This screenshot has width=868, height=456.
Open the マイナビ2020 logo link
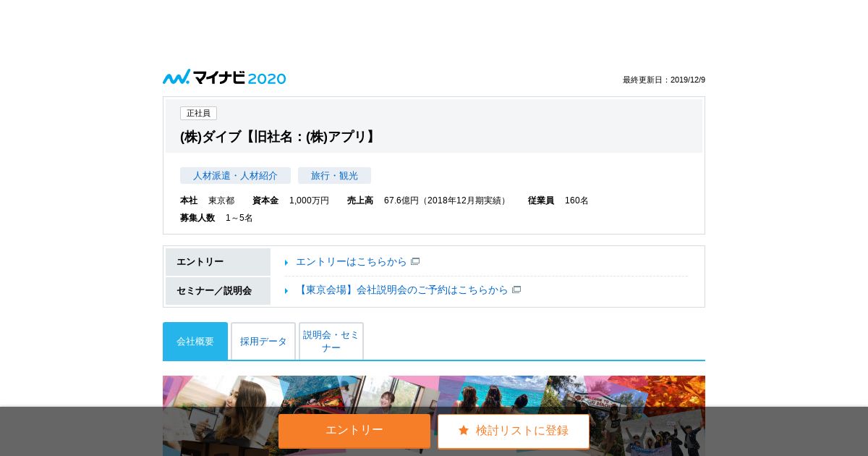coord(224,77)
